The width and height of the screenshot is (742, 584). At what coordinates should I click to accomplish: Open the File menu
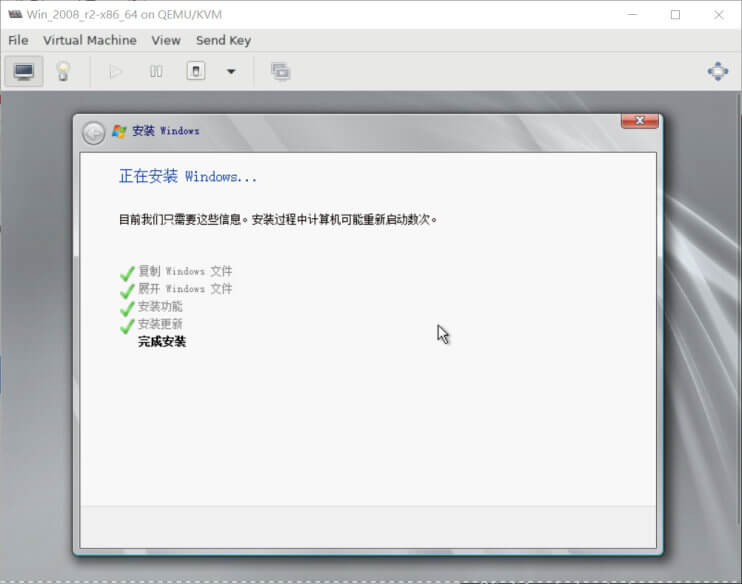click(18, 41)
